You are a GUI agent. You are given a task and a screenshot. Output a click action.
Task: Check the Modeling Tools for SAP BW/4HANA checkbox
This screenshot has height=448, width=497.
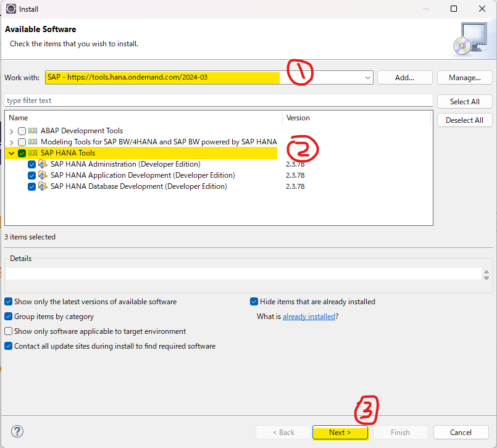(22, 142)
